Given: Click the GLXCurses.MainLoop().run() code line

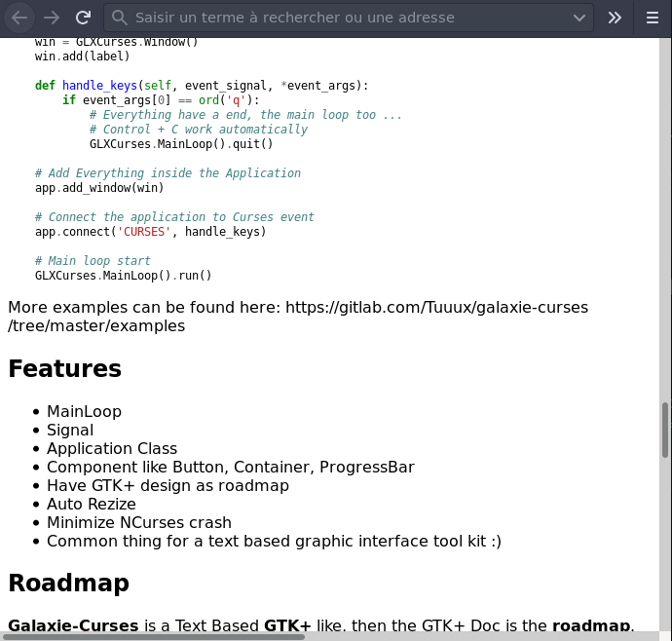Looking at the screenshot, I should (x=123, y=276).
